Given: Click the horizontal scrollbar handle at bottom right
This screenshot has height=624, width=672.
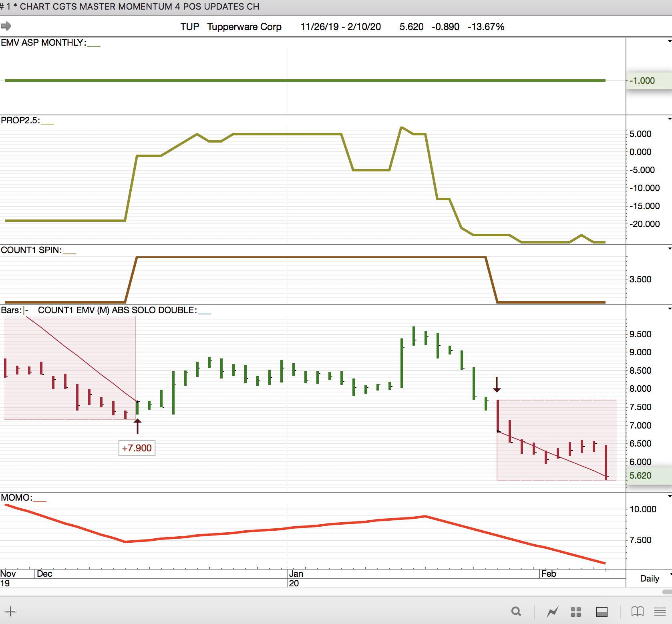Looking at the screenshot, I should (667, 592).
